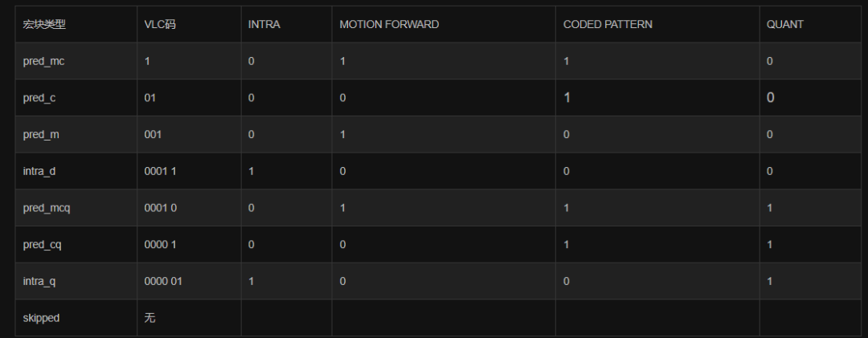Select the VLC code cell 0000 1
Viewport: 868px width, 338px height.
[160, 244]
